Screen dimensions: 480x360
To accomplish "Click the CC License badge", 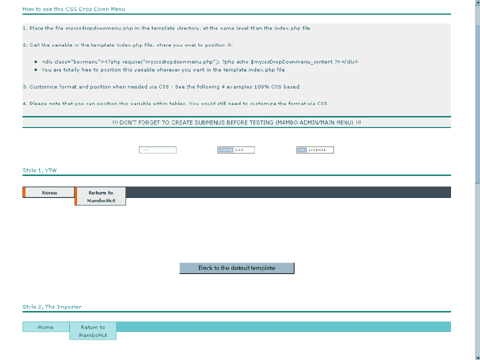I will coord(315,150).
